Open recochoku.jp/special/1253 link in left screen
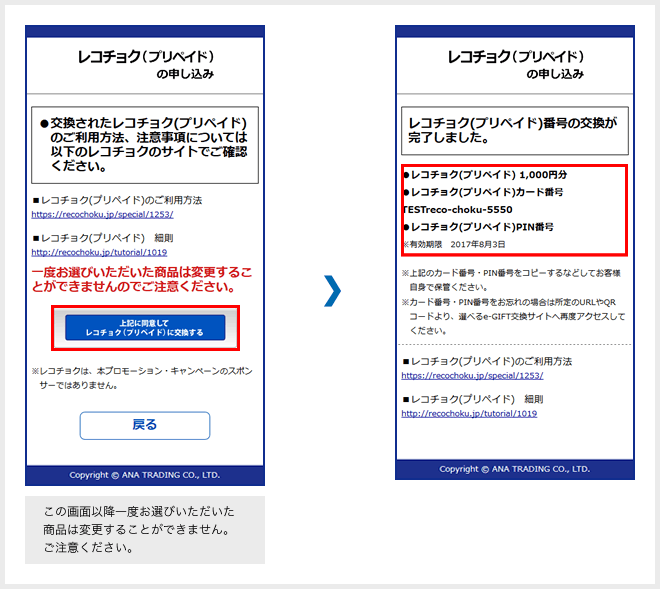660x589 pixels. [102, 214]
